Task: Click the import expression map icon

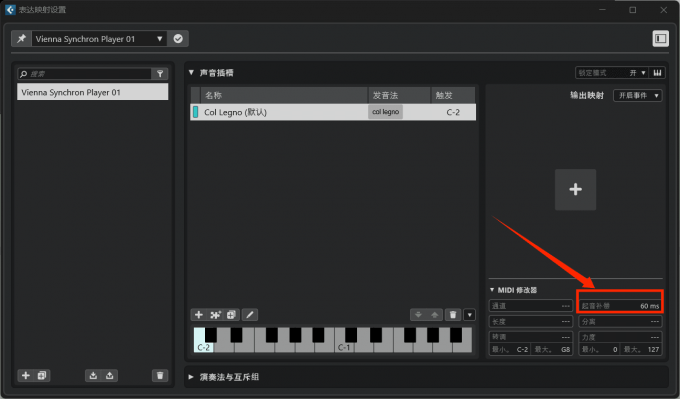Action: click(x=93, y=376)
